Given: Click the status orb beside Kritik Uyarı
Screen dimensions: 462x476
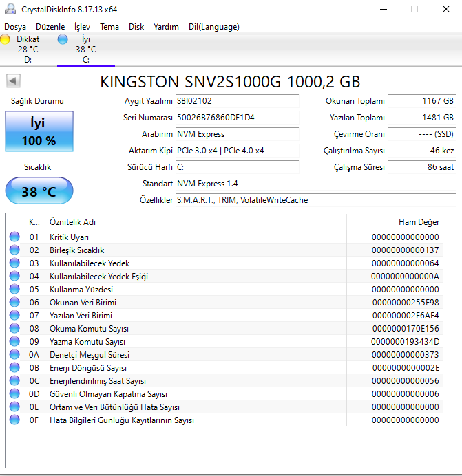Looking at the screenshot, I should pyautogui.click(x=14, y=237).
